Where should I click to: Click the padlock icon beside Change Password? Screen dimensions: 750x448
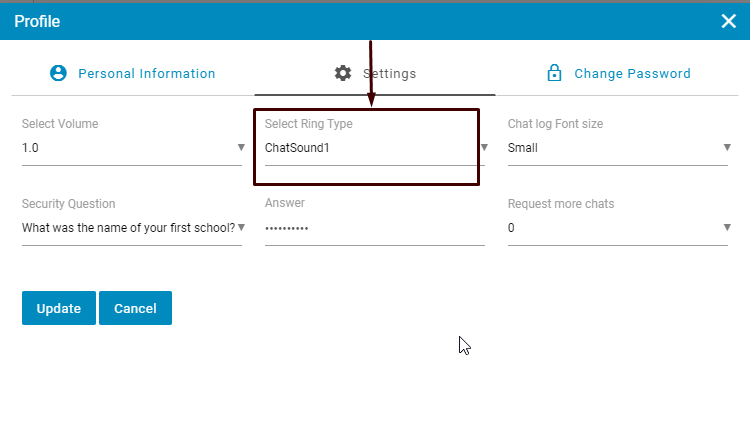pyautogui.click(x=553, y=73)
